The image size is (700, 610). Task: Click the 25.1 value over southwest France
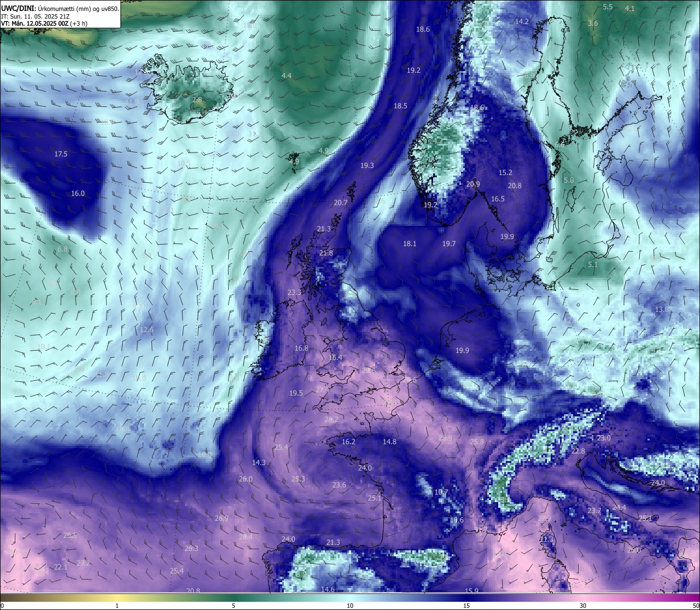point(375,498)
